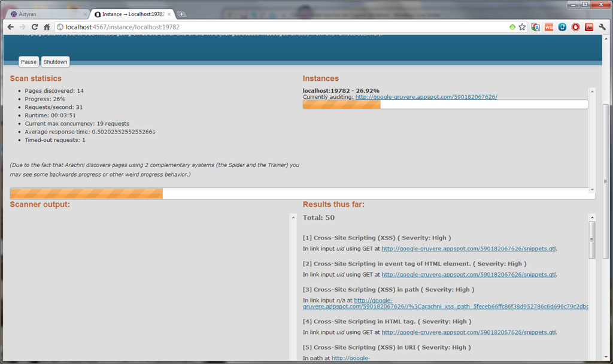Click the 'Scanner output:' heading
613x364 pixels.
(40, 205)
